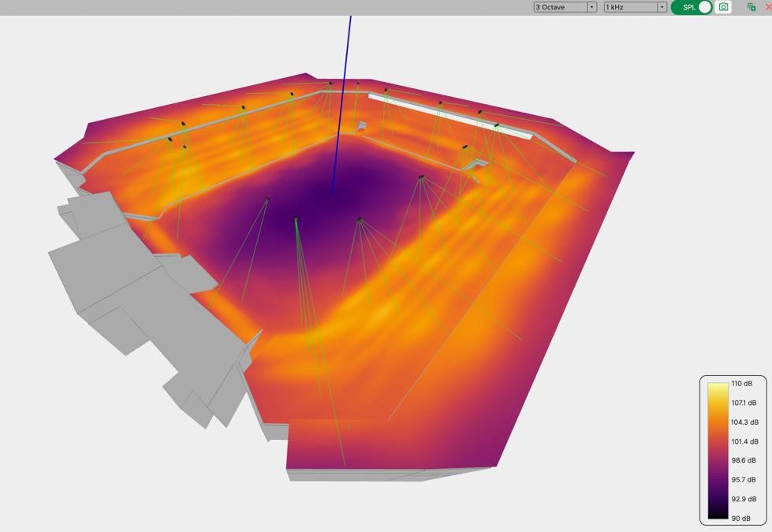Take a snapshot with the camera icon
The image size is (772, 532).
(723, 7)
